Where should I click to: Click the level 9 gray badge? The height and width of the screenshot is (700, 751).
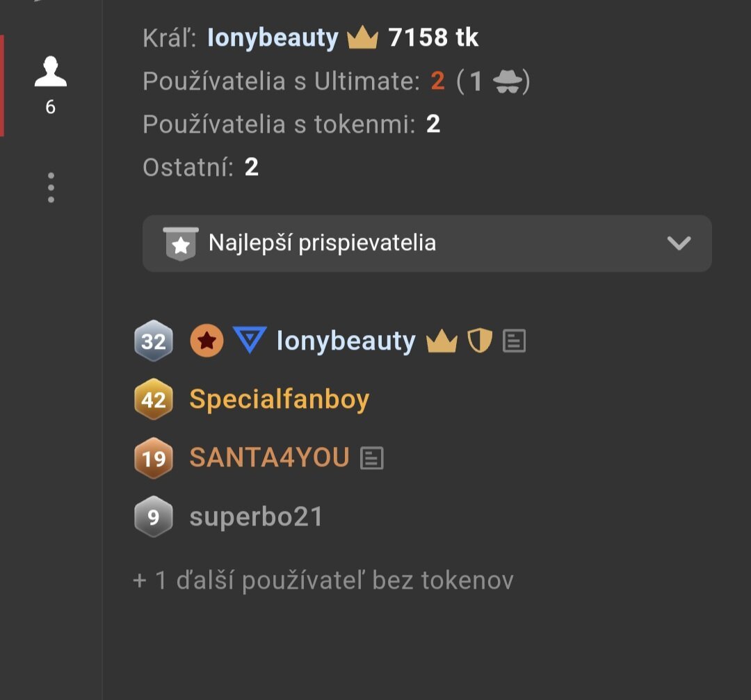(154, 517)
